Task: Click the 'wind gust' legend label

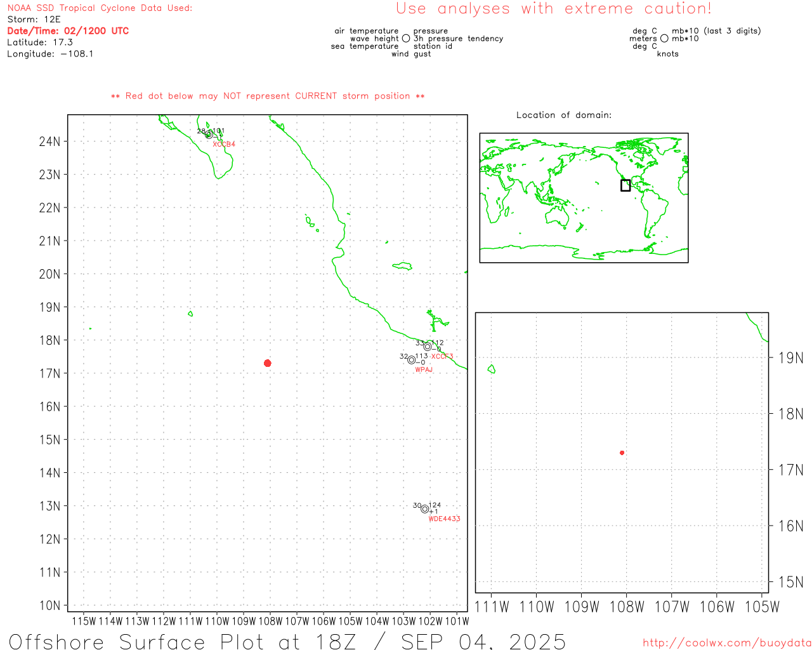Action: [x=411, y=54]
